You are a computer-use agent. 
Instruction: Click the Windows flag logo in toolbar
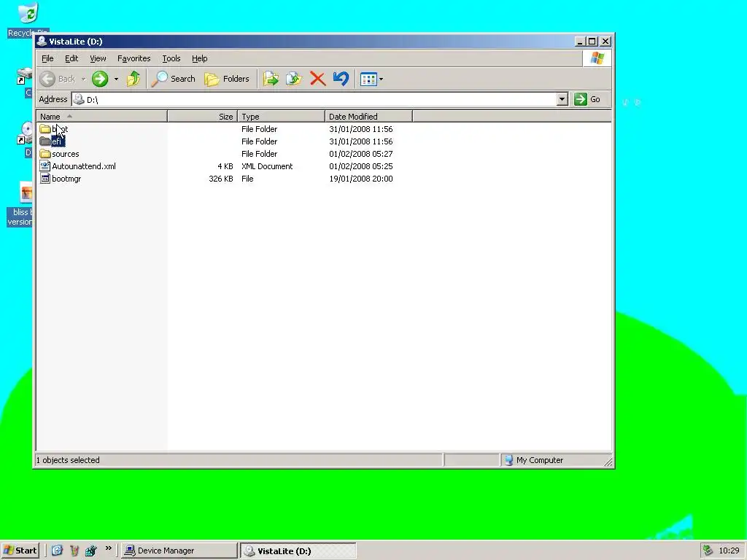[597, 58]
